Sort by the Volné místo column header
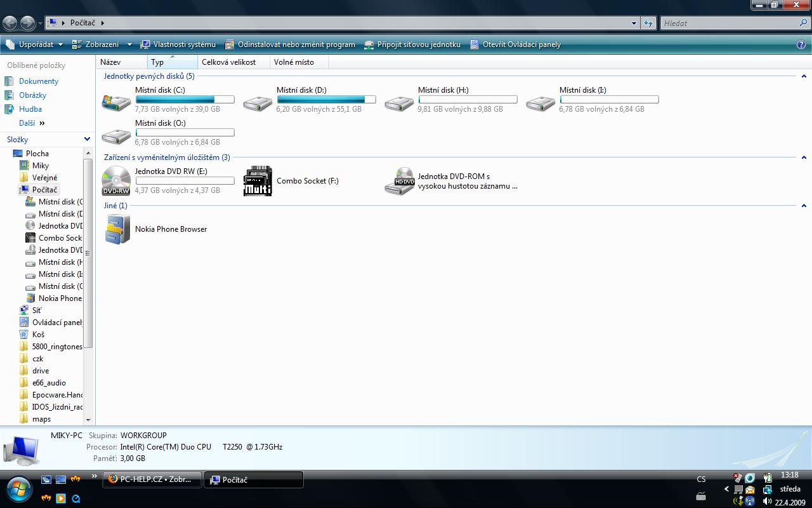Image resolution: width=812 pixels, height=508 pixels. [x=299, y=62]
